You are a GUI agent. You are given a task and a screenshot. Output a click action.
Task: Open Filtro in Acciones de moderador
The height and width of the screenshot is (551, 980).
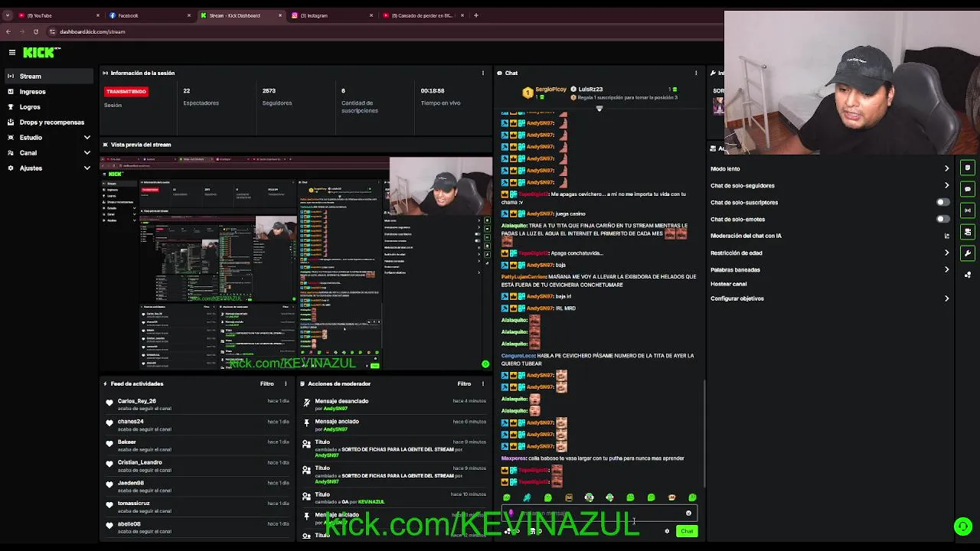point(464,383)
